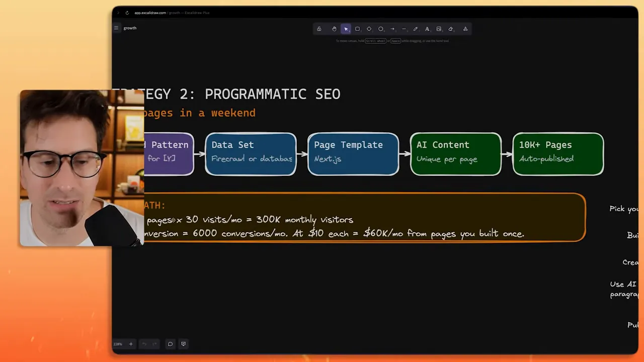
Task: Click the orange 'pages in a weekend' subtitle
Action: tap(200, 113)
